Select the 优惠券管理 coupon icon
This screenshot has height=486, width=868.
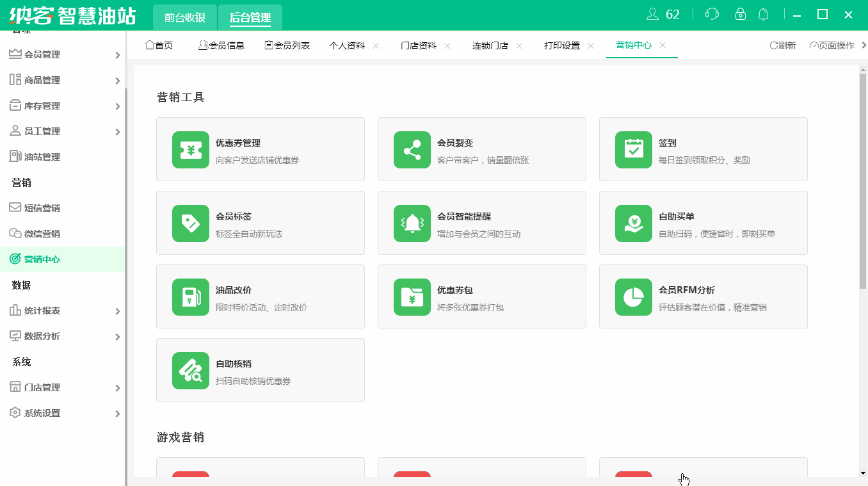pos(191,149)
